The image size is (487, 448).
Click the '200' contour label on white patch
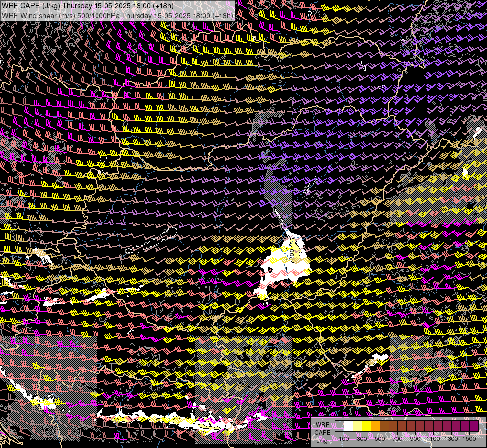(292, 254)
